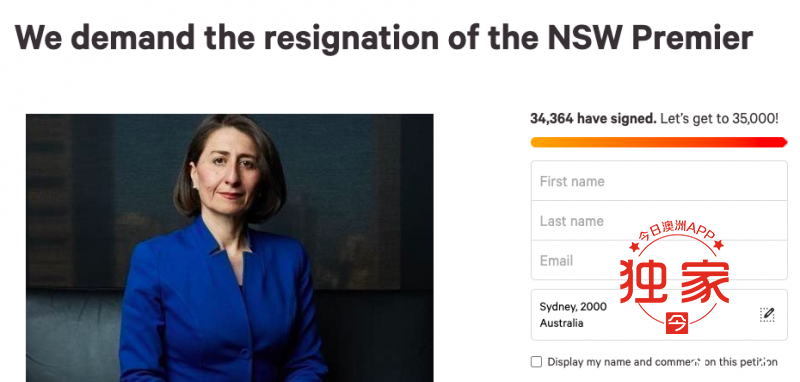Click the left red star on stamp
Image resolution: width=800 pixels, height=382 pixels.
(634, 247)
